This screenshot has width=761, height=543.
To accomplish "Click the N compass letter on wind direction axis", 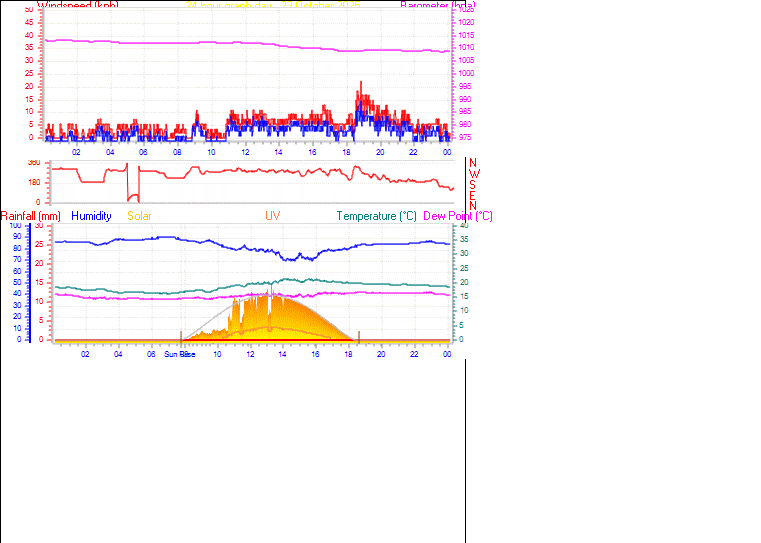I will coord(473,162).
